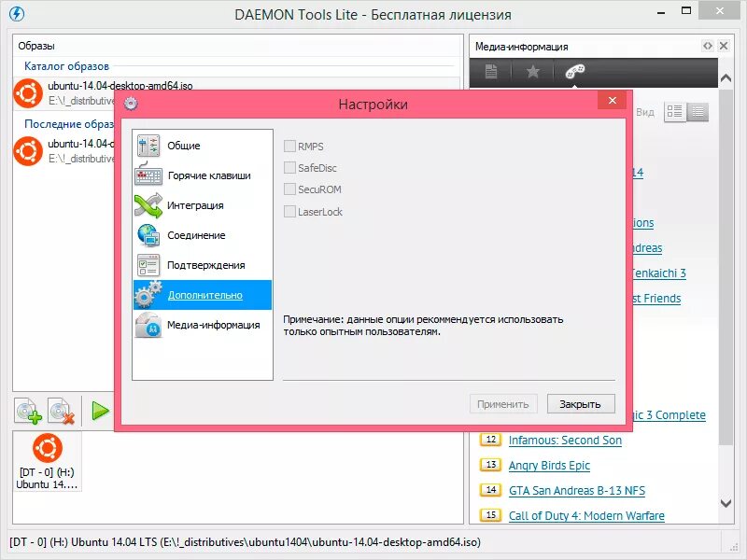Screen dimensions: 747x560
Task: Switch to compact list view in Вид
Action: pyautogui.click(x=698, y=112)
